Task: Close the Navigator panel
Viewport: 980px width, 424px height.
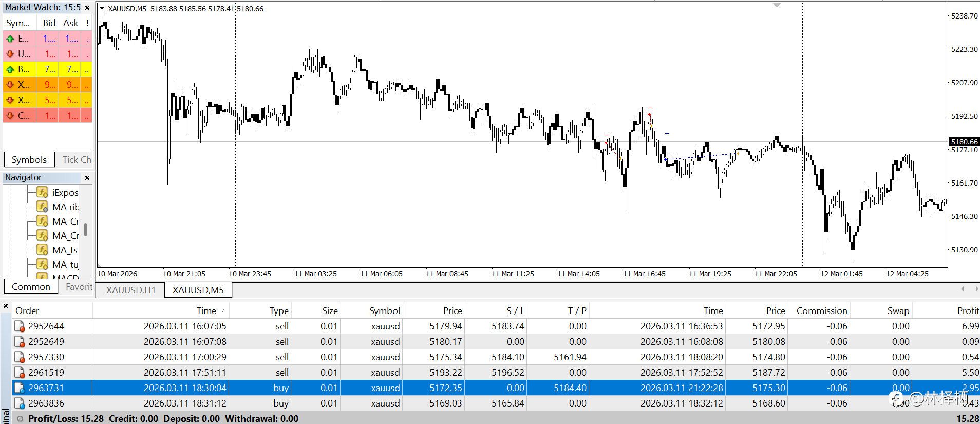Action: pos(87,178)
